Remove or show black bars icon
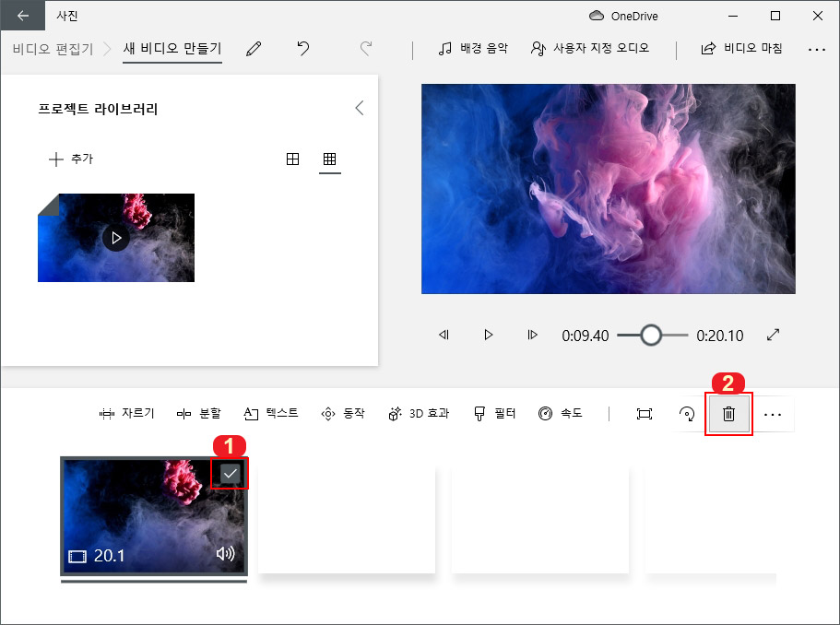 [644, 414]
